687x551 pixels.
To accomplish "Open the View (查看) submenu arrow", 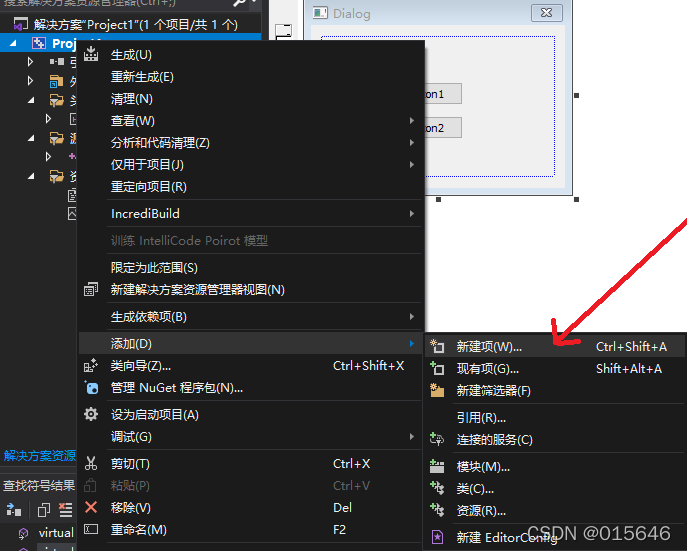I will [x=411, y=120].
